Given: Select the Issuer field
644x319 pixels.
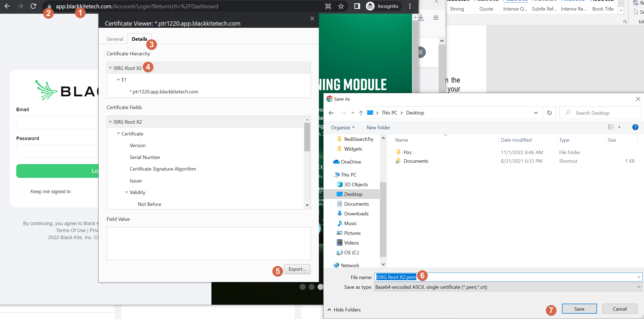Looking at the screenshot, I should coord(136,181).
